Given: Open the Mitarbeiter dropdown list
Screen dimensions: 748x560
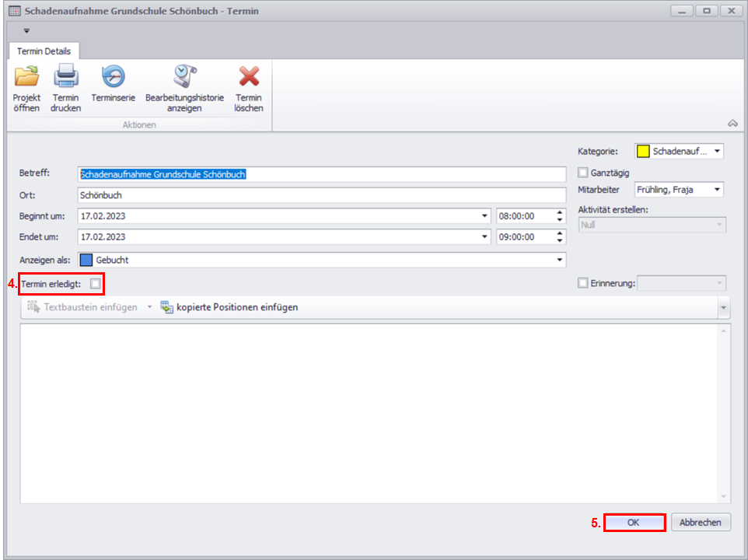Looking at the screenshot, I should pos(716,190).
